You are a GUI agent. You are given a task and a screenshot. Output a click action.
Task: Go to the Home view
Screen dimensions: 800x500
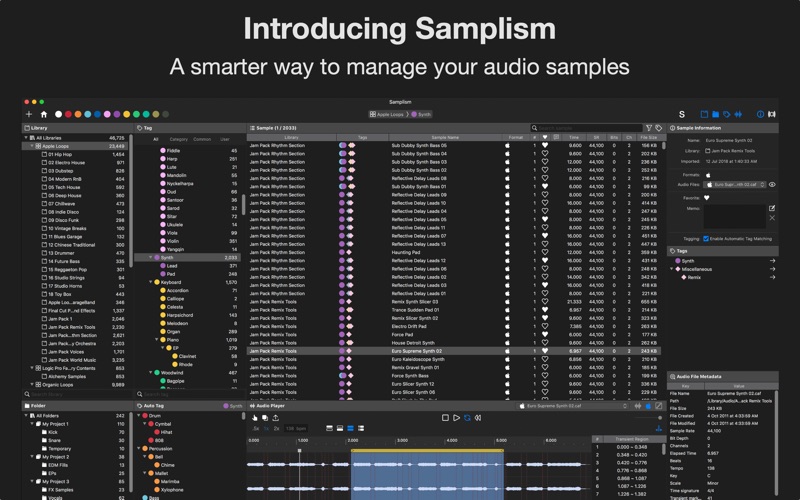[44, 114]
